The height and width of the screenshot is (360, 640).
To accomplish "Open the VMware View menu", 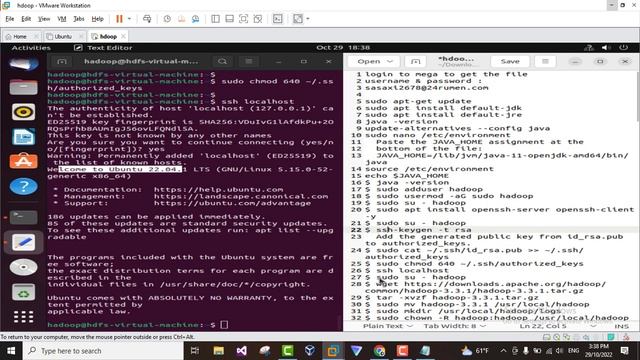I will (44, 19).
